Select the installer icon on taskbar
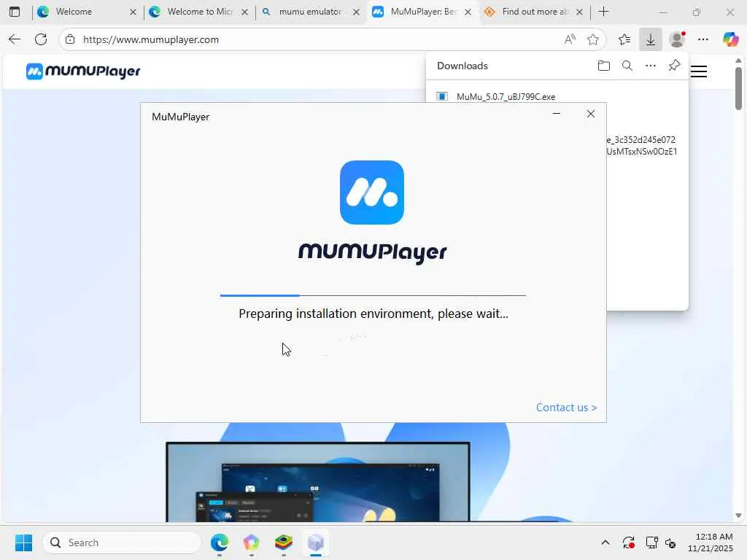Screen dimensions: 747x560 [x=315, y=542]
